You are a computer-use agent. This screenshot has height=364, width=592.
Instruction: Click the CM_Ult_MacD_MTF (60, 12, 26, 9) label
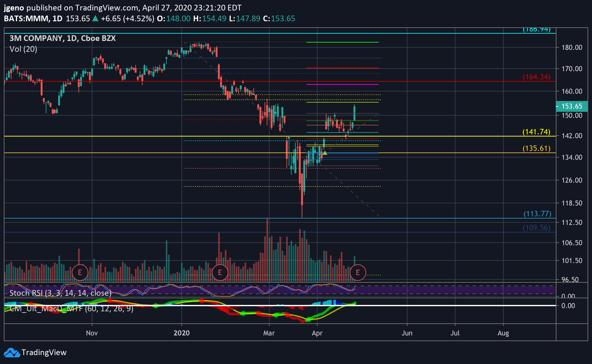71,308
